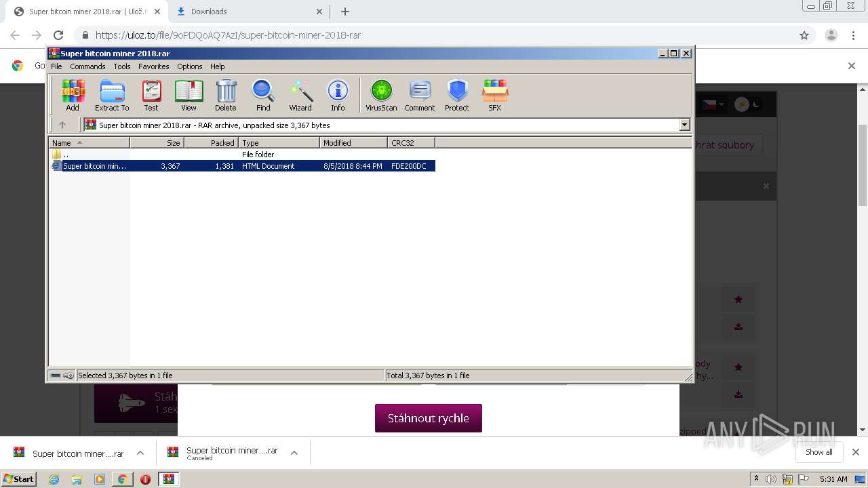Select the Super bitcoin miner HTML file
The height and width of the screenshot is (488, 868).
tap(242, 166)
